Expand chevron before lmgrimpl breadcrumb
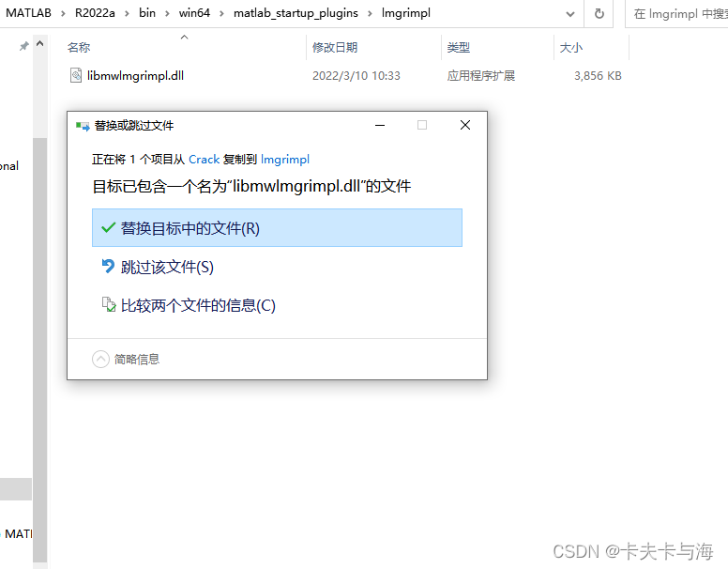 pos(370,14)
